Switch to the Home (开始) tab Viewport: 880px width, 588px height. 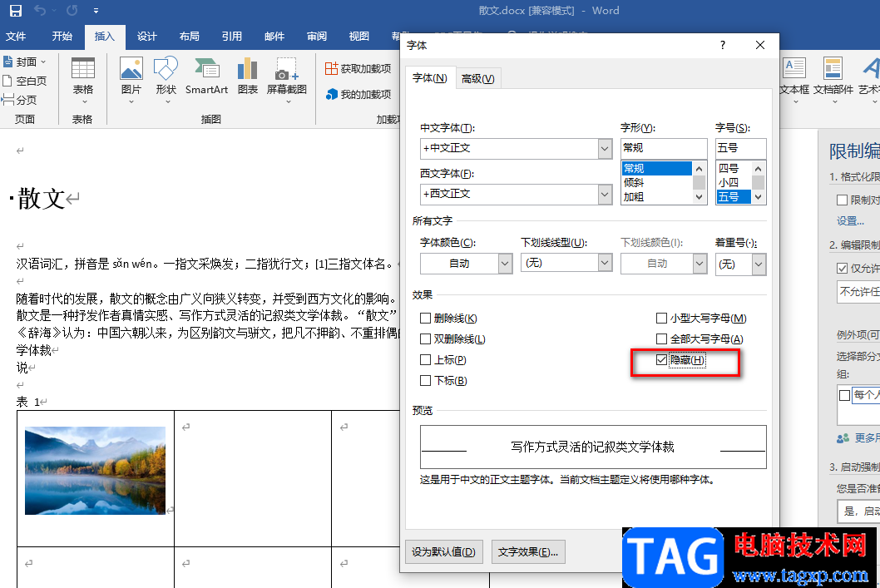[62, 37]
